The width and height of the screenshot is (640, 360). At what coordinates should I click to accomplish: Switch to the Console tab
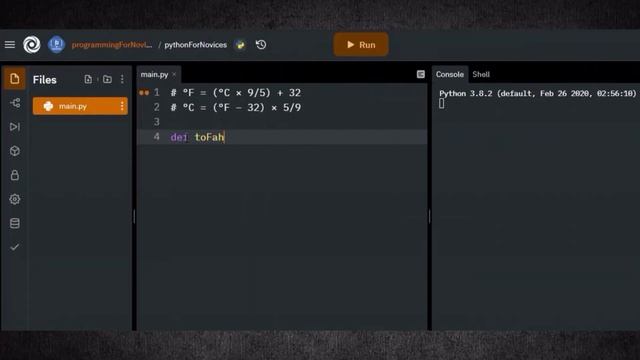click(x=449, y=74)
